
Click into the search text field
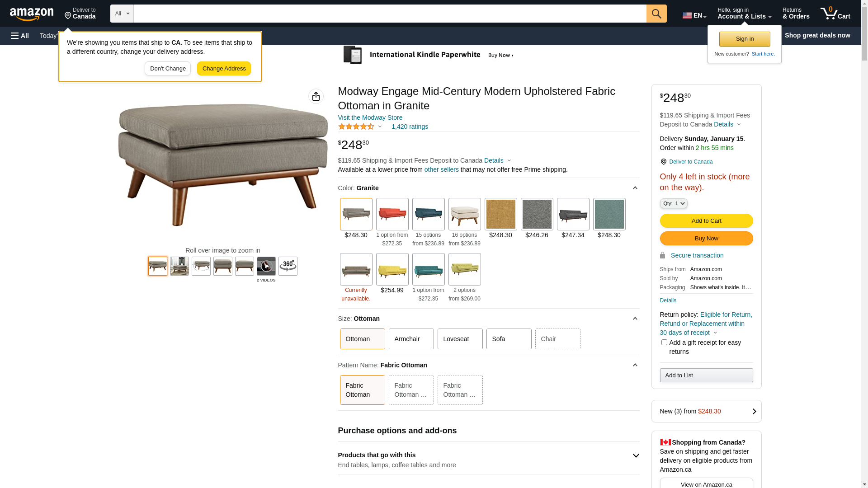(390, 14)
